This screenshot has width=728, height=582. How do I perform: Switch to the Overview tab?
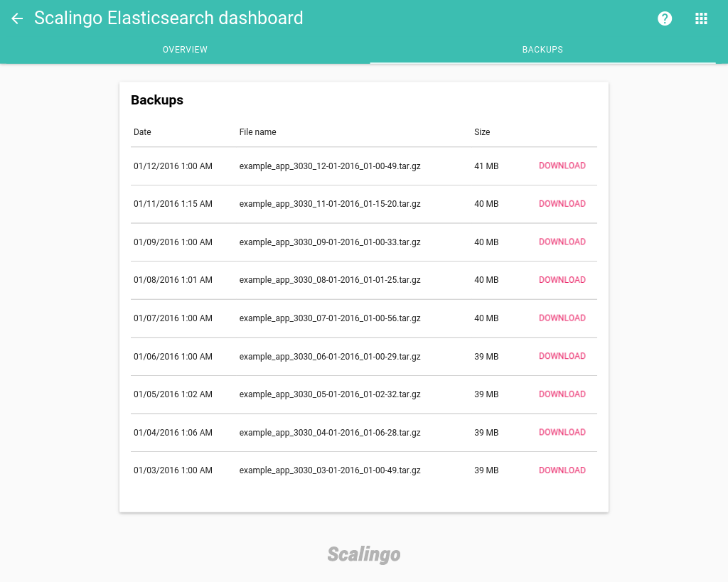tap(185, 50)
